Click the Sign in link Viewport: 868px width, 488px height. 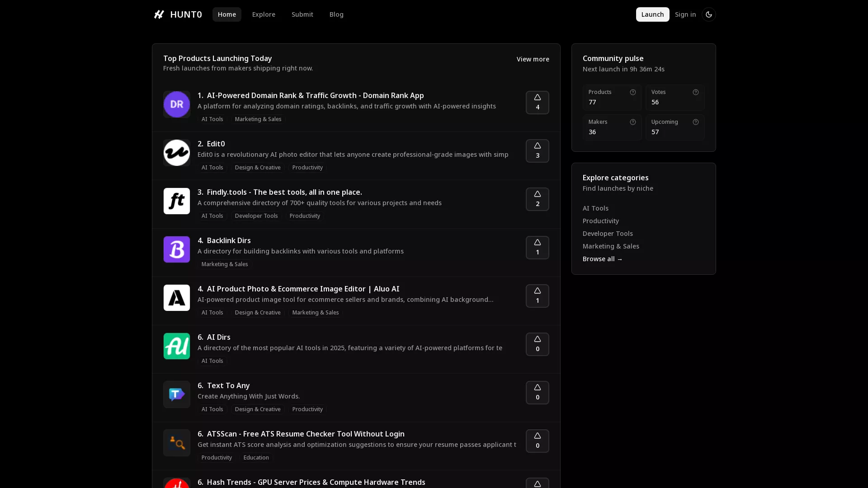pyautogui.click(x=685, y=14)
